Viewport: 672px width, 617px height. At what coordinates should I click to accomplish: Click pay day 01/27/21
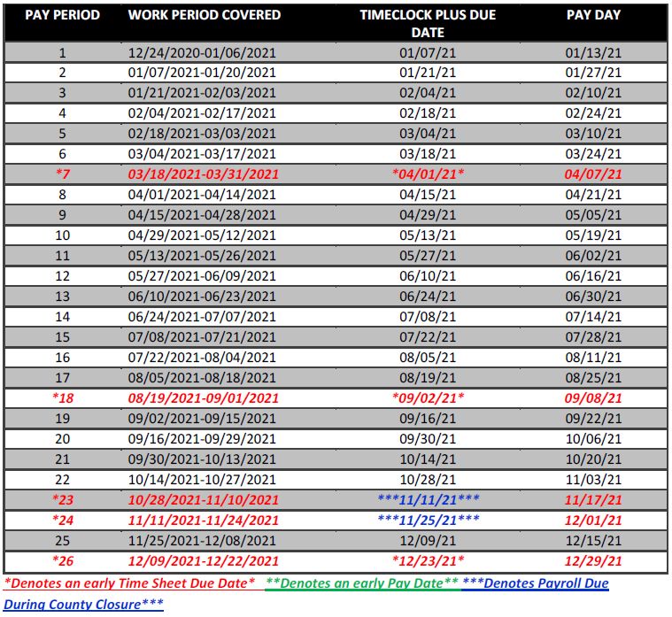593,73
